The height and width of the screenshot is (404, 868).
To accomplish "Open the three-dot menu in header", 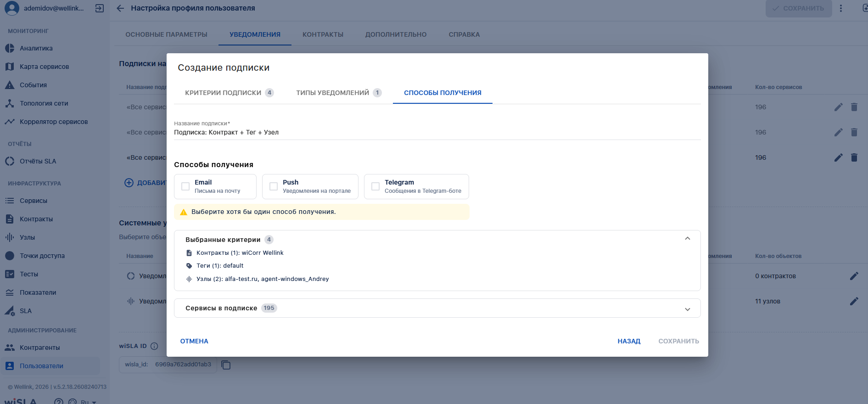I will point(841,8).
